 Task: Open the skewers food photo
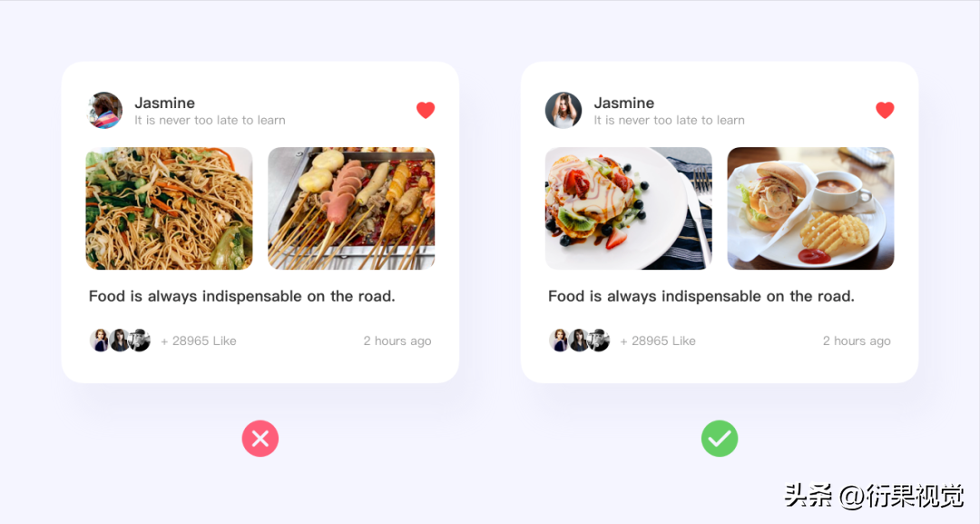pos(351,208)
